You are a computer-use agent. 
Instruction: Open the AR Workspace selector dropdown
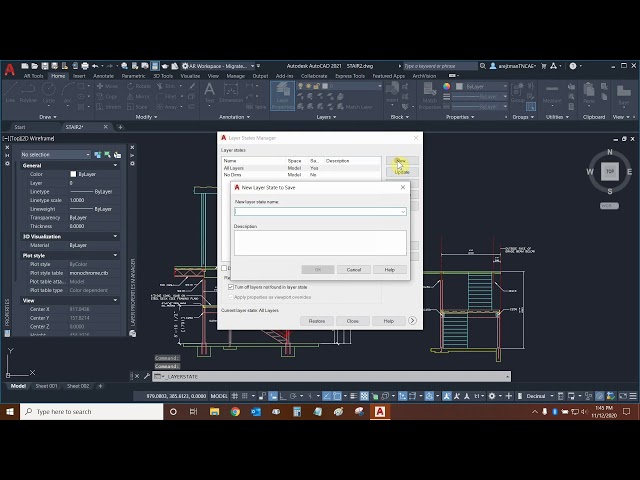[x=253, y=66]
